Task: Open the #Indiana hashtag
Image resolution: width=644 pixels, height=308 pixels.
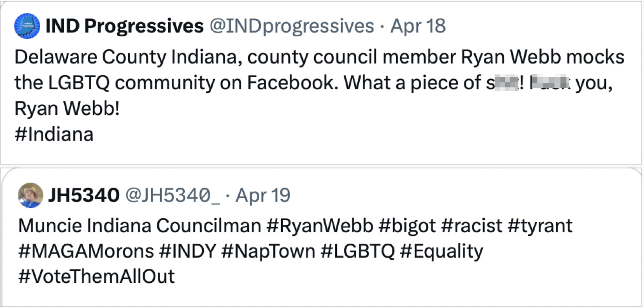Action: click(54, 134)
